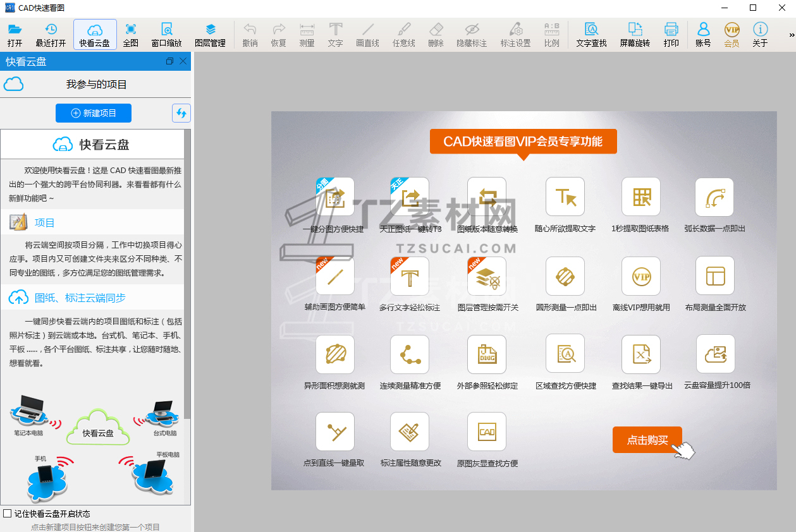Click the 点击购买 purchase button
The image size is (796, 532).
(x=647, y=440)
